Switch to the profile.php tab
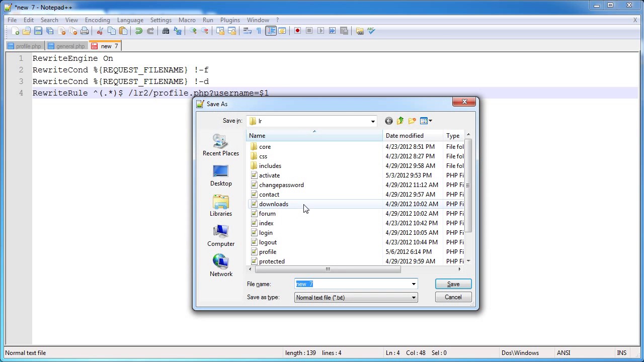This screenshot has width=644, height=362. (24, 46)
